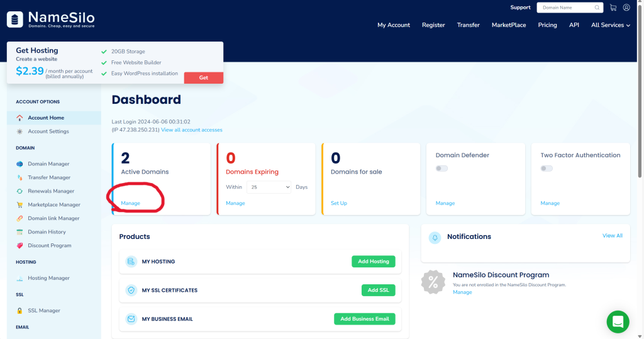Click the Account Settings gear icon
The height and width of the screenshot is (339, 644).
[19, 131]
